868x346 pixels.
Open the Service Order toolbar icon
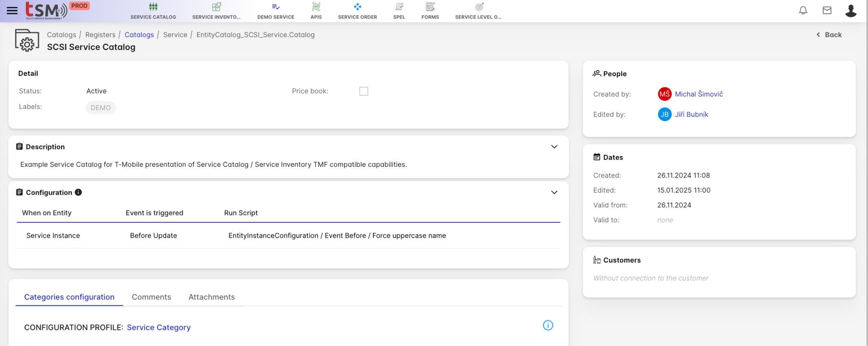click(x=357, y=7)
